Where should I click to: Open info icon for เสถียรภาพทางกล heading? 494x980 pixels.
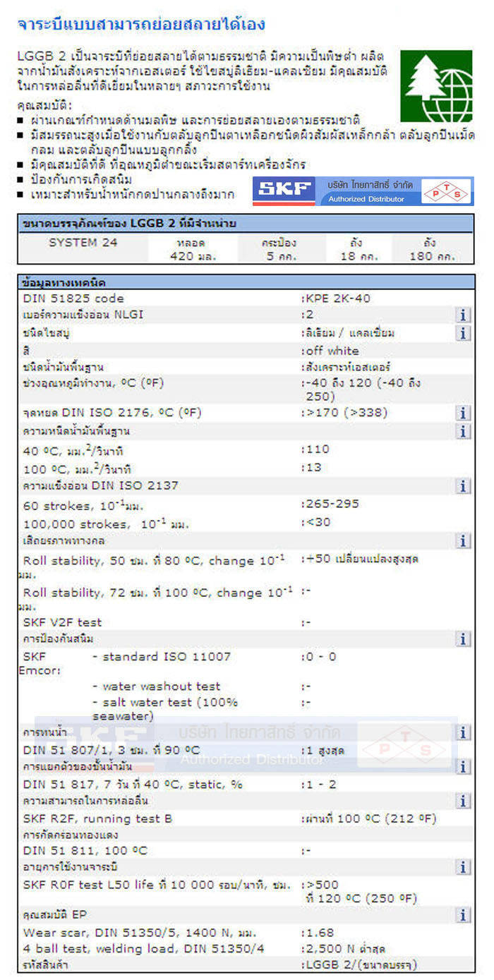(463, 541)
